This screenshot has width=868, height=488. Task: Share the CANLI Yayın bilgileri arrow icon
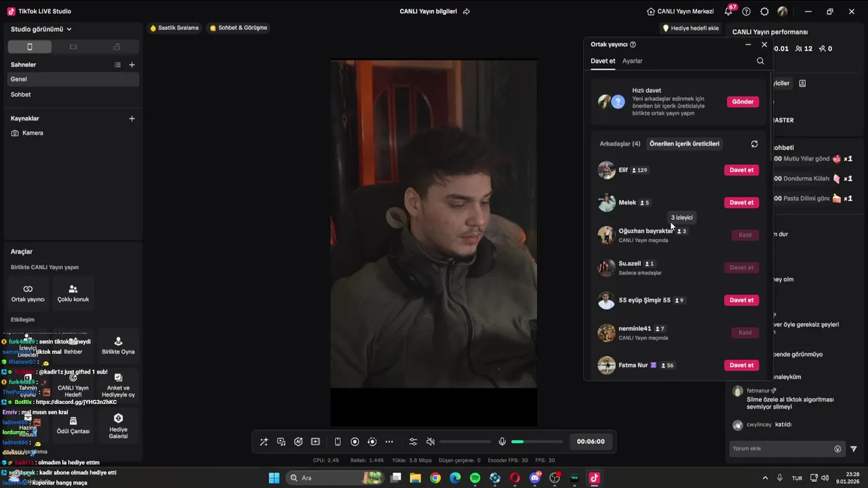467,12
